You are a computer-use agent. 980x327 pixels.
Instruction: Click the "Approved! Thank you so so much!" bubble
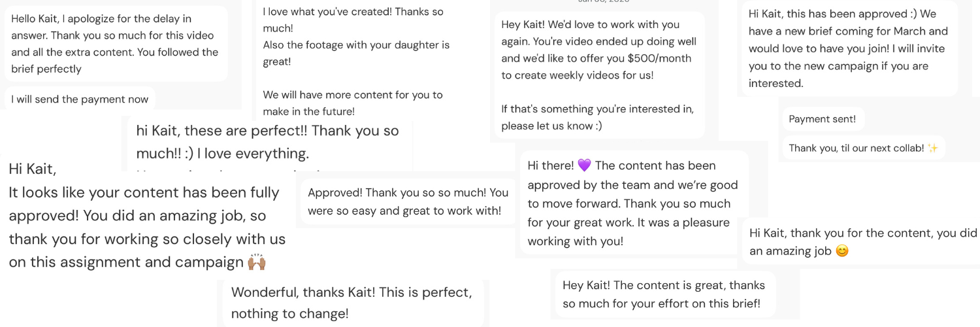[407, 201]
